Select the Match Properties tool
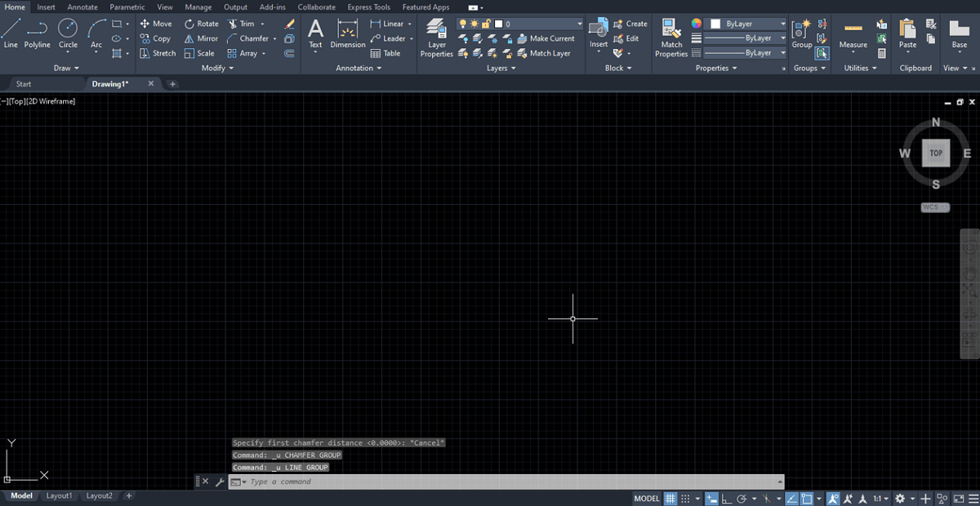Viewport: 980px width, 506px height. [x=671, y=34]
